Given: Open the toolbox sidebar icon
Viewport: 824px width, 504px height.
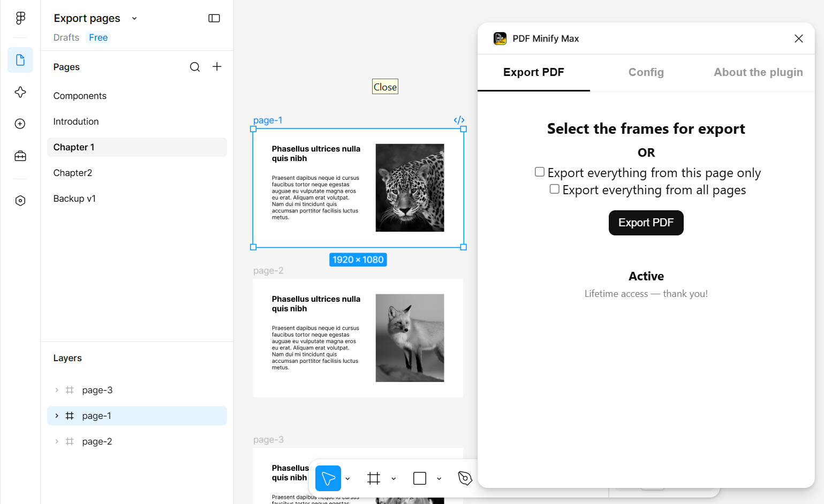Looking at the screenshot, I should (x=20, y=156).
